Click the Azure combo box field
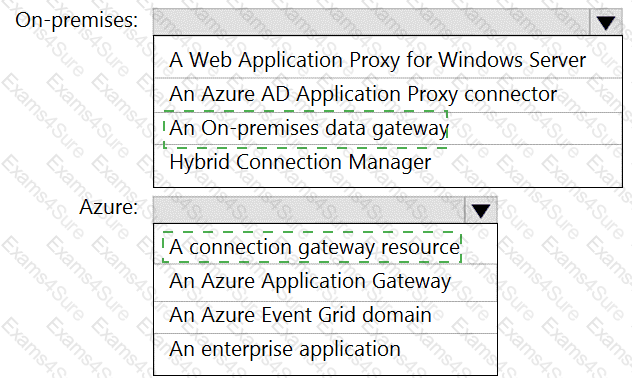This screenshot has height=378, width=632. pos(309,210)
